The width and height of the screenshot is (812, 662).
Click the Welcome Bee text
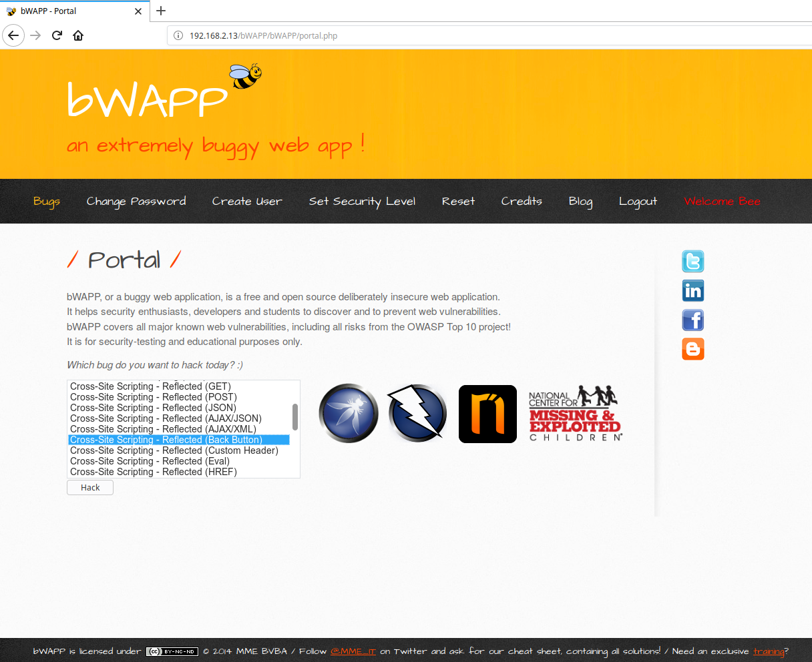coord(723,201)
